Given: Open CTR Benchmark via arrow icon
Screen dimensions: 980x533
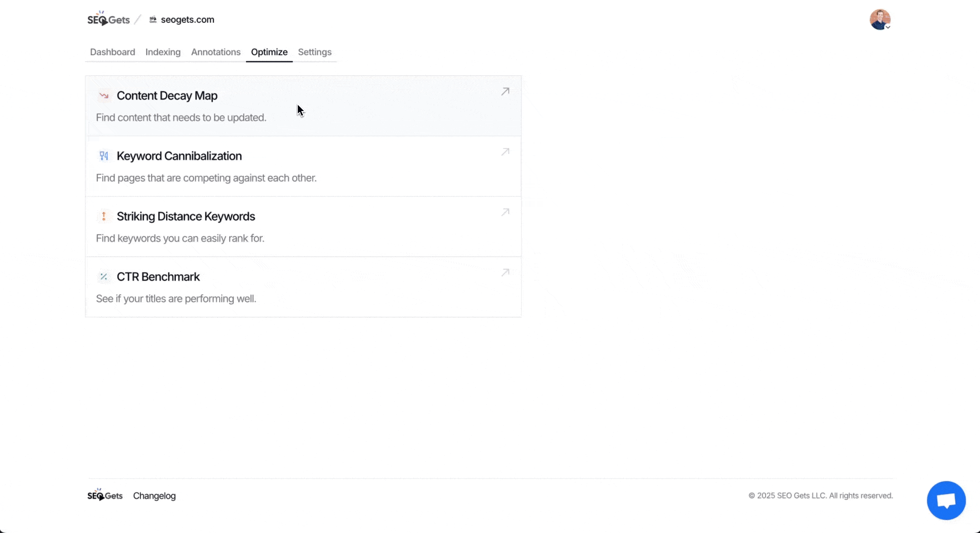Looking at the screenshot, I should click(505, 272).
